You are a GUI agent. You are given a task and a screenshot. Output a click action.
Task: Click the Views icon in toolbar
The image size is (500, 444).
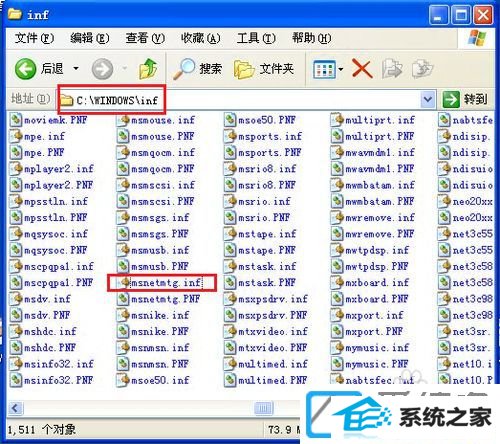pyautogui.click(x=324, y=70)
